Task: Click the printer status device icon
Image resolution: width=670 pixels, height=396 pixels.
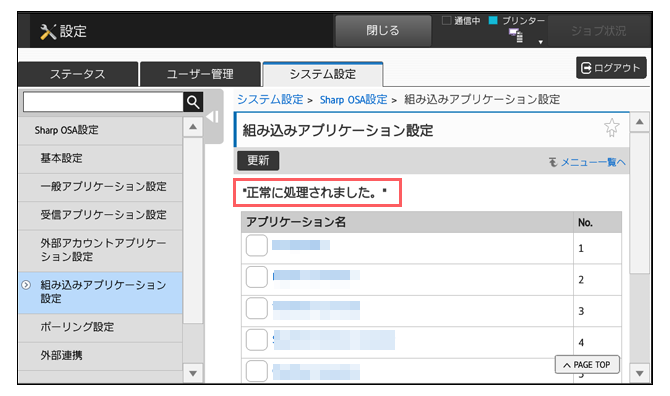Action: pyautogui.click(x=516, y=35)
